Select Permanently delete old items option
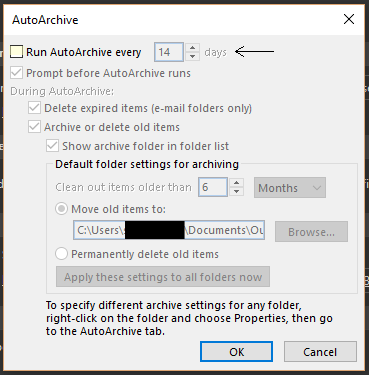 coord(61,254)
